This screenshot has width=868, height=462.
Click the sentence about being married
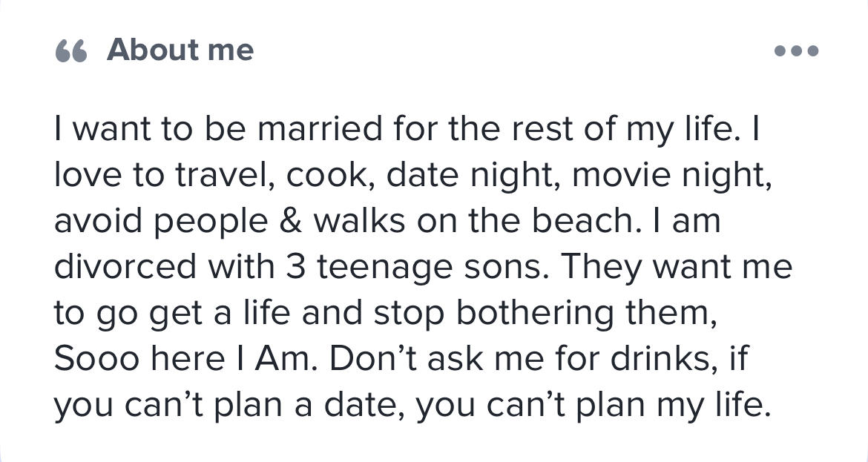[x=397, y=130]
